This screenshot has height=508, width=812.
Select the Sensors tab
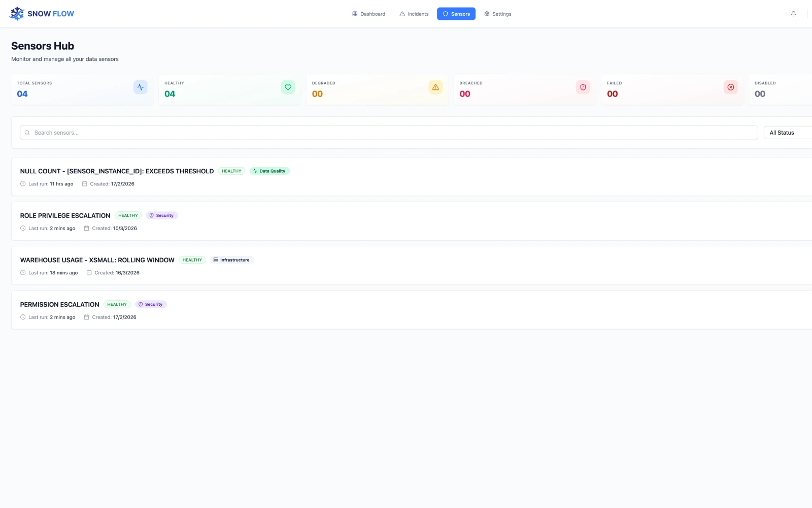[x=456, y=14]
